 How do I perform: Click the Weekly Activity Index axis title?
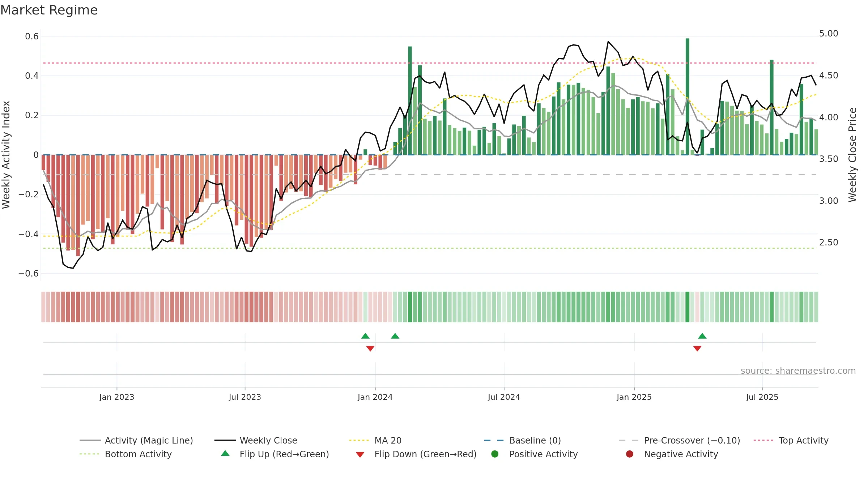click(6, 155)
